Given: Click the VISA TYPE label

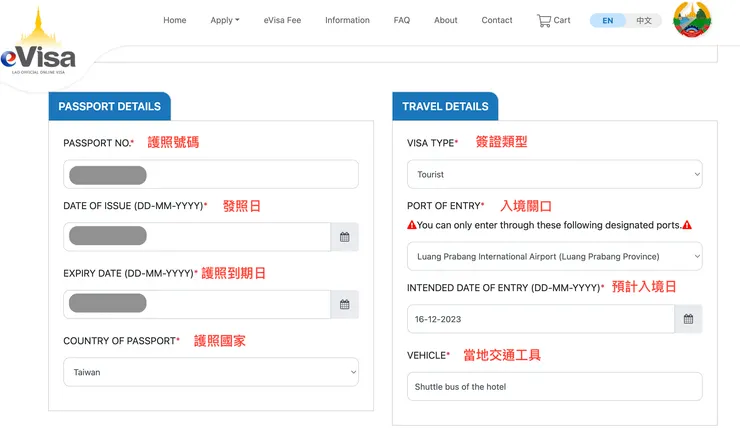Looking at the screenshot, I should point(430,143).
